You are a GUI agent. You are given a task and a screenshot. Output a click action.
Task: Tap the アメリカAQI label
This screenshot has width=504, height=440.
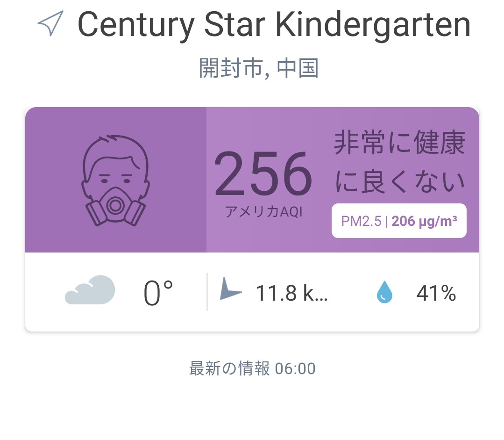263,211
